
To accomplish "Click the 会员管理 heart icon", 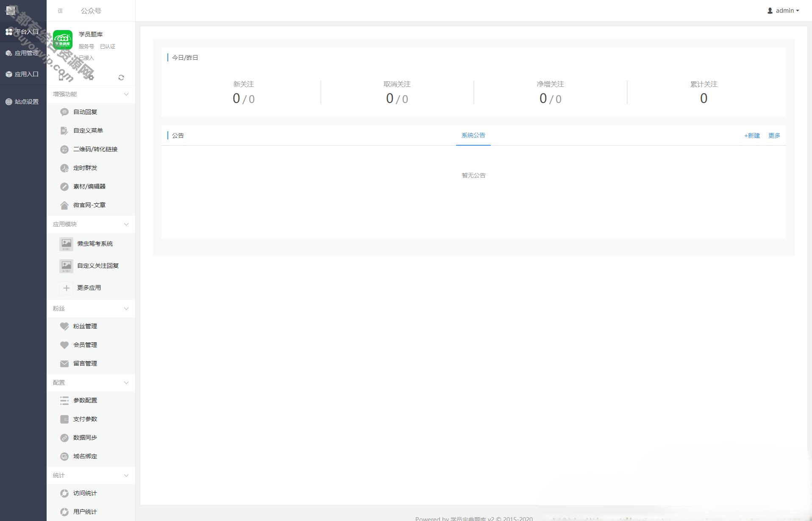I will [64, 345].
